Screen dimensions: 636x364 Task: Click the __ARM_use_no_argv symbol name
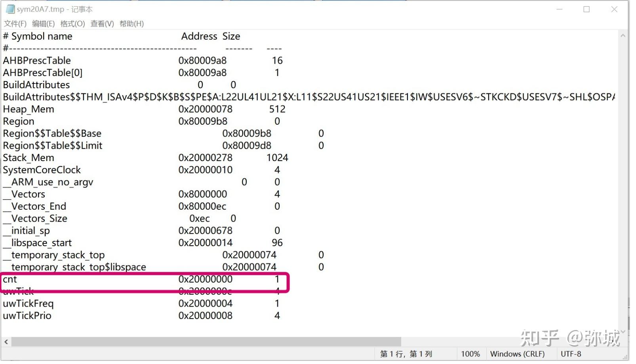pos(48,182)
